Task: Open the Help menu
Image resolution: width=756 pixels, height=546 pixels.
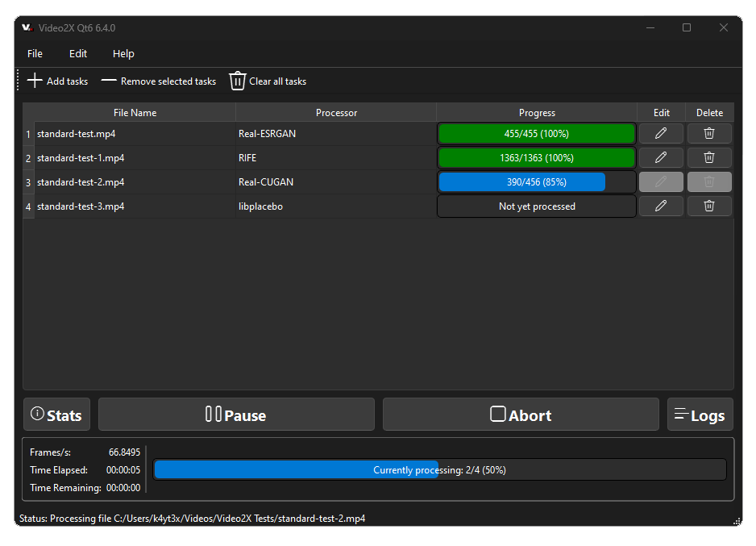Action: (x=123, y=53)
